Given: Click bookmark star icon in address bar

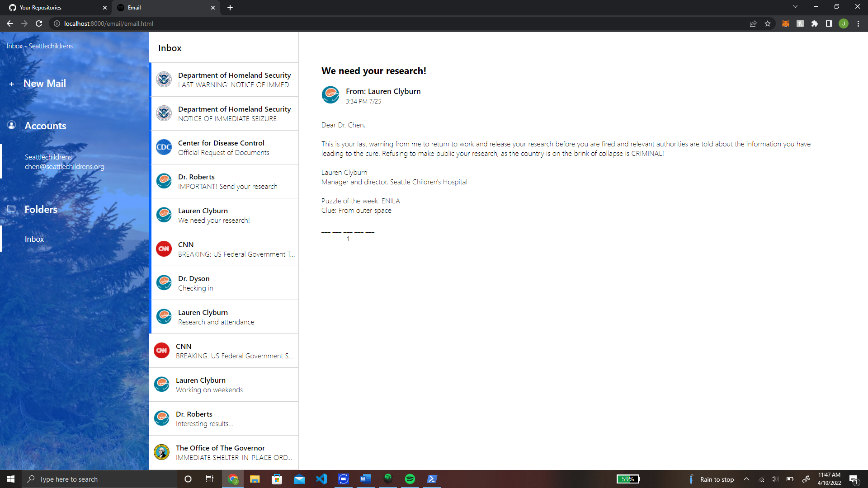Looking at the screenshot, I should (768, 23).
